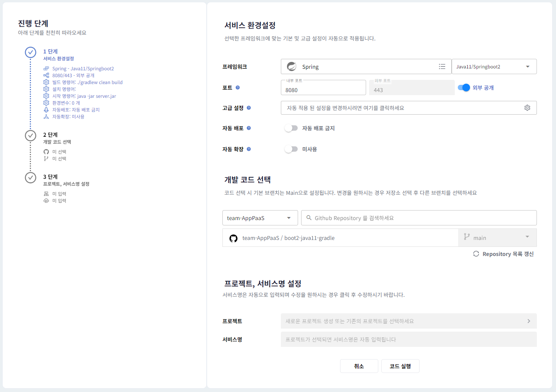Turn on the 자동 확장 toggle
Screen dimensions: 556x392
pos(291,149)
